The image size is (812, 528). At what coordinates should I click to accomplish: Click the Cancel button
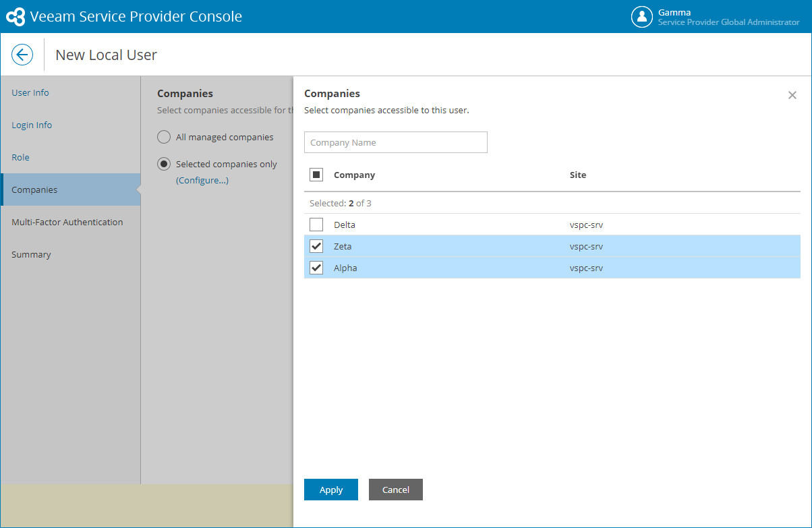(396, 490)
